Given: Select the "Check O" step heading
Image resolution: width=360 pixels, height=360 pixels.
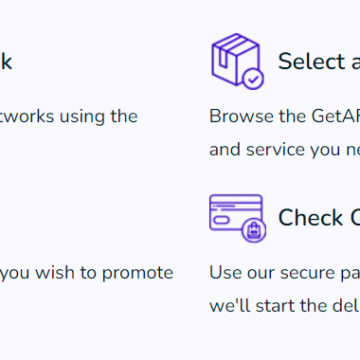Looking at the screenshot, I should (319, 218).
